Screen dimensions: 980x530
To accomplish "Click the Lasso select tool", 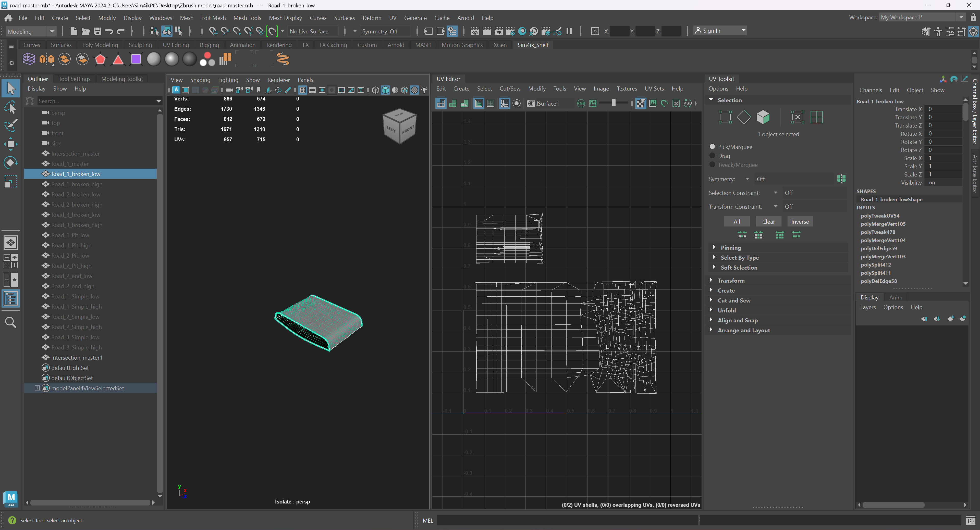I will 11,108.
